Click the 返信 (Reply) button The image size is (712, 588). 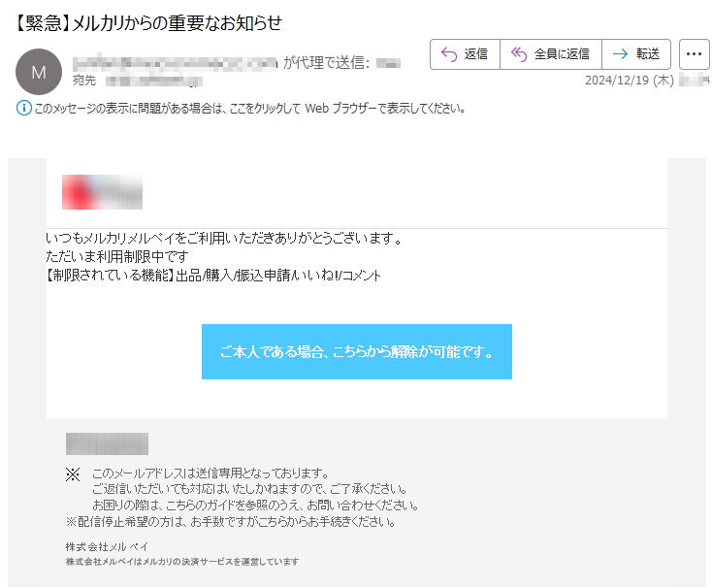(x=465, y=54)
